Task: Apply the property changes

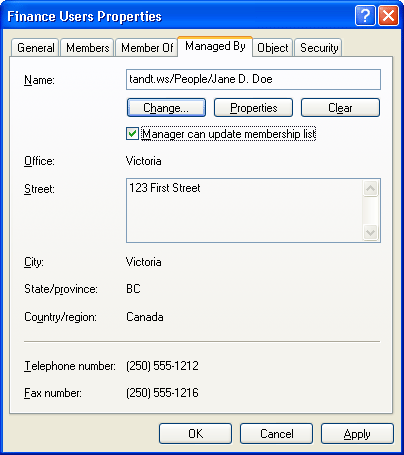Action: (x=357, y=434)
